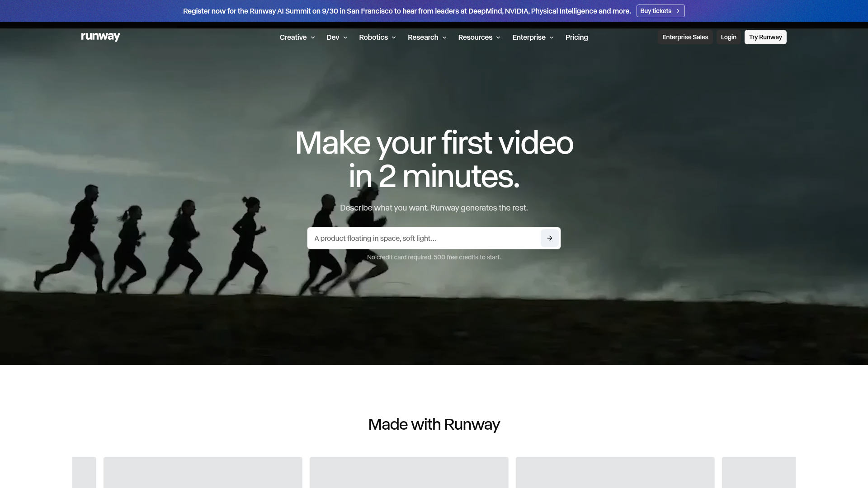The image size is (868, 488).
Task: Open the Resources menu
Action: tap(479, 37)
